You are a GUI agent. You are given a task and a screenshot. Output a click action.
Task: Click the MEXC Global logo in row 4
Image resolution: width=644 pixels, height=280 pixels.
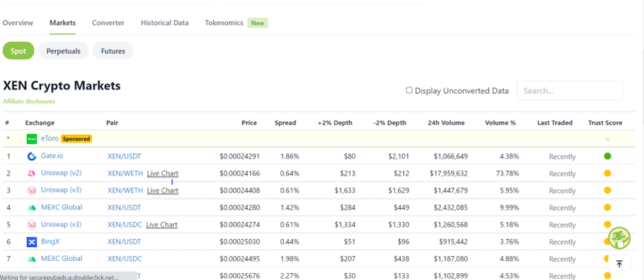32,207
